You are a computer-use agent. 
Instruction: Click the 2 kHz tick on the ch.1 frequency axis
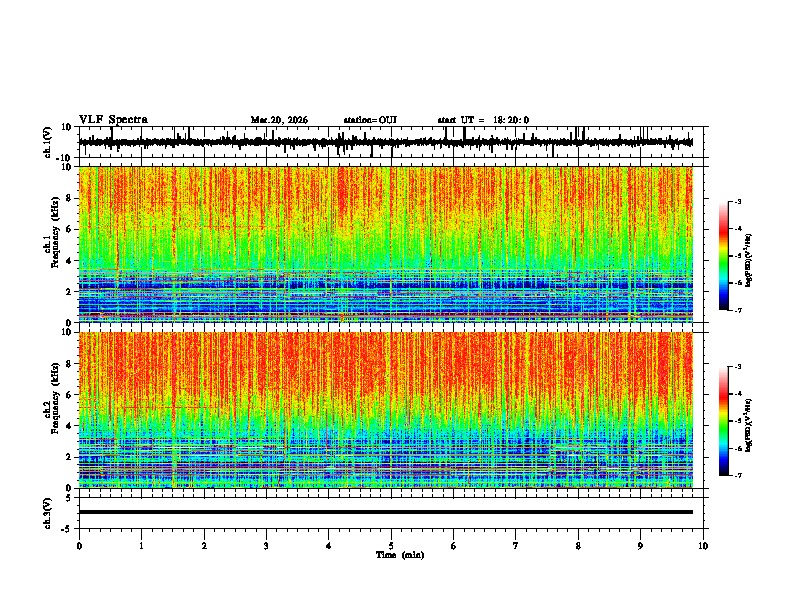[69, 292]
